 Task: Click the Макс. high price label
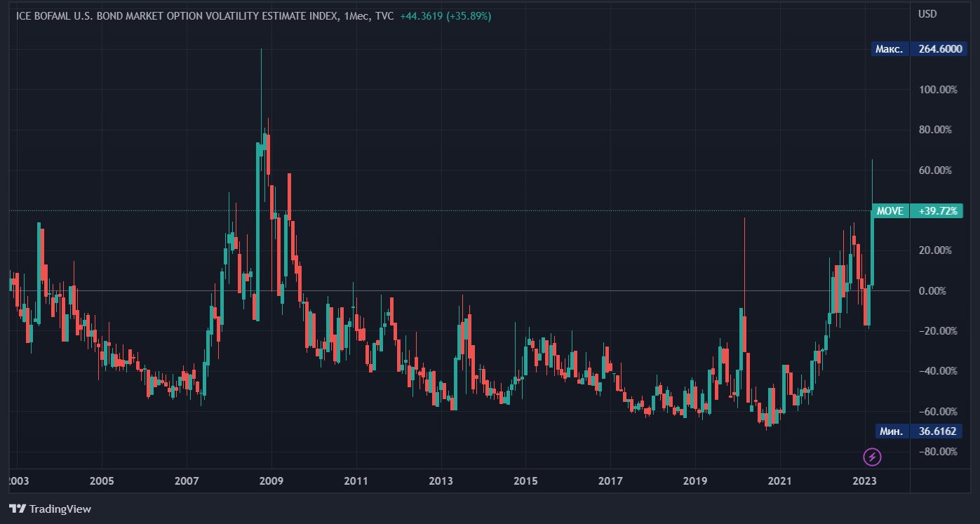[890, 48]
